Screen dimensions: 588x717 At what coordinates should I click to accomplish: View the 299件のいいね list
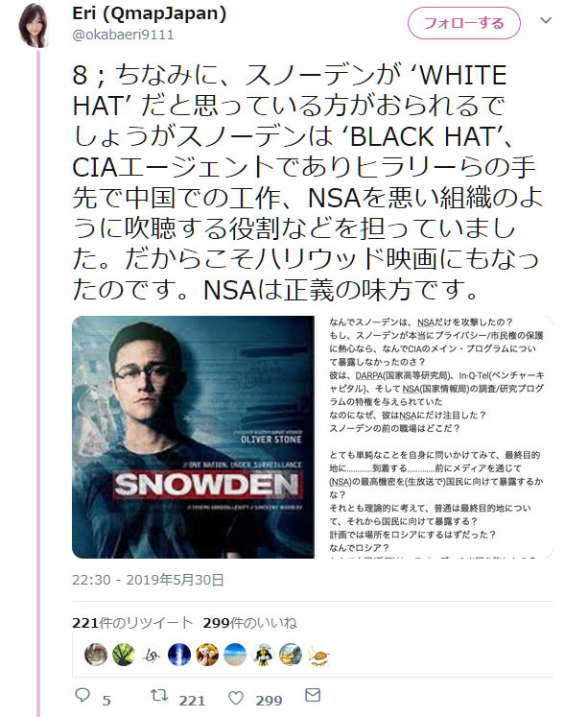click(x=250, y=623)
